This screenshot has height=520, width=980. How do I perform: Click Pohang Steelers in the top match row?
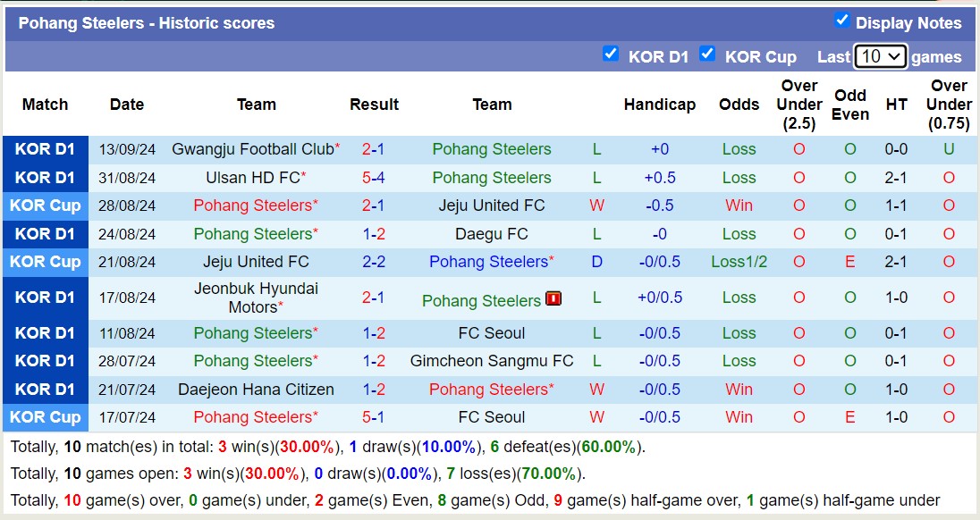[491, 149]
